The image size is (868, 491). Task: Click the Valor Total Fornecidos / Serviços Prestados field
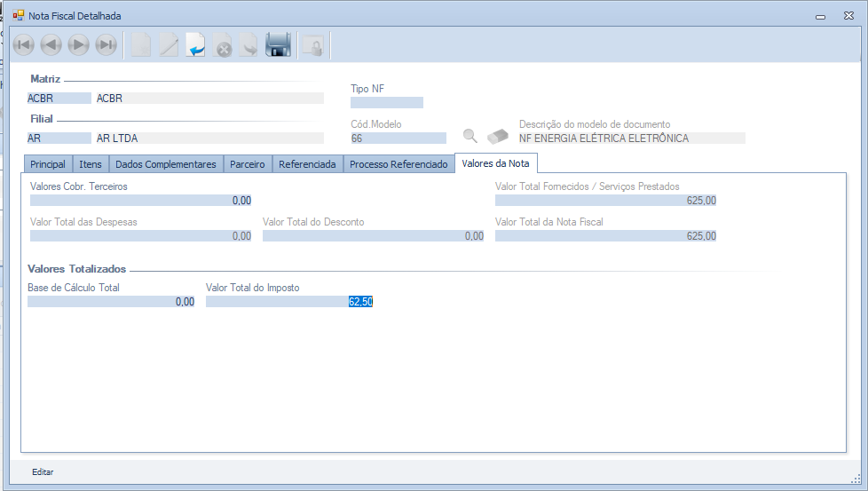pyautogui.click(x=605, y=201)
